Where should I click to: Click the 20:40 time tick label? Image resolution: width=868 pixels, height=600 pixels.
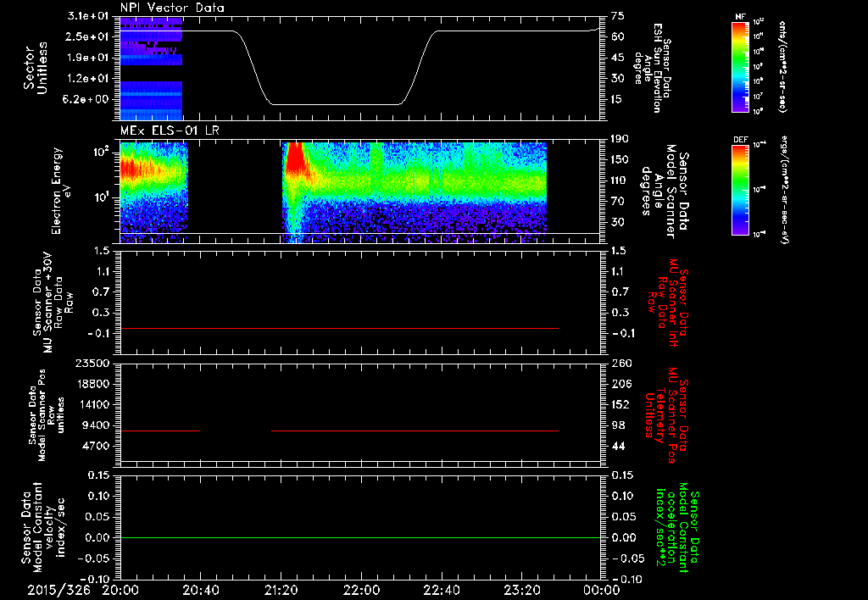(200, 591)
